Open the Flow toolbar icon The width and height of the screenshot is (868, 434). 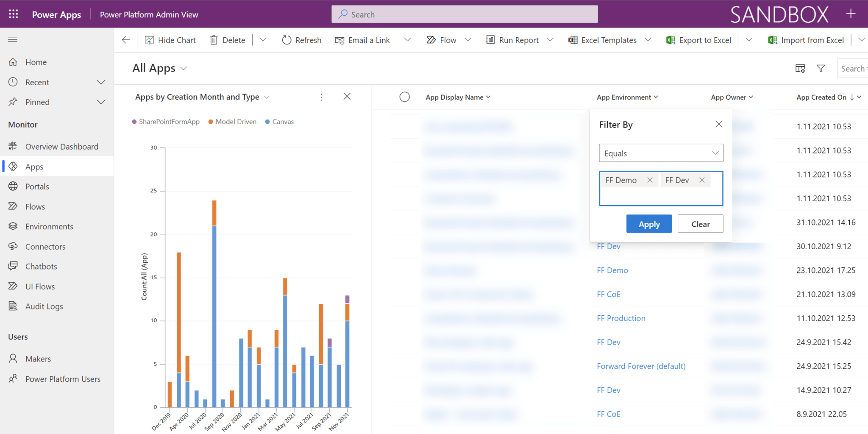coord(431,39)
